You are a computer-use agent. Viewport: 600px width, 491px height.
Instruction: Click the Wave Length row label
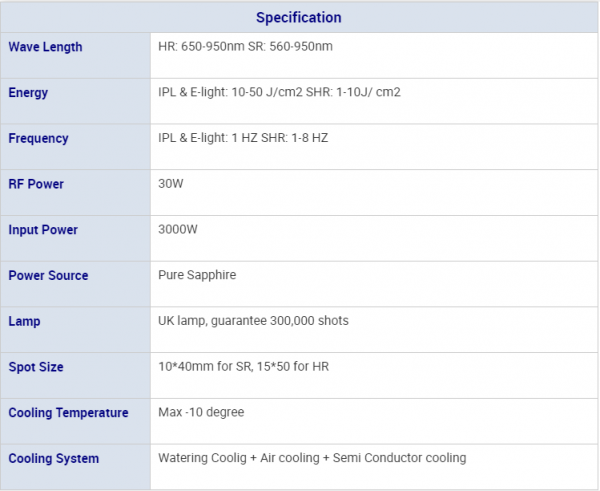(45, 47)
